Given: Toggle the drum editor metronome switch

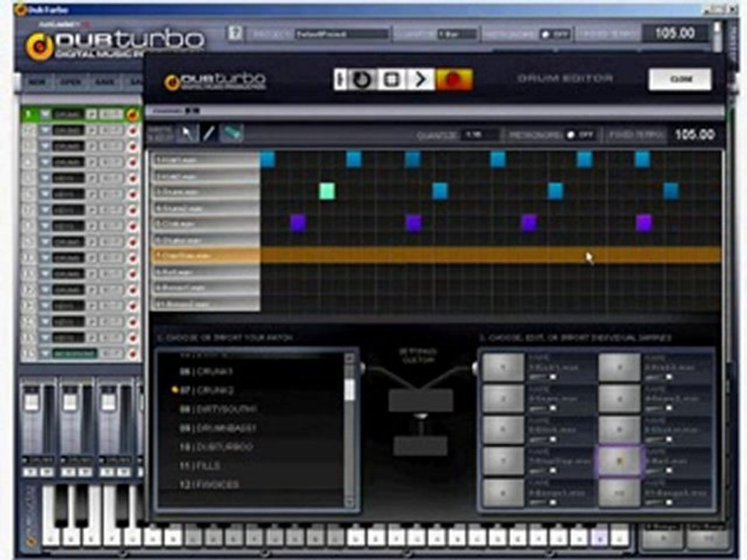Looking at the screenshot, I should (x=580, y=135).
